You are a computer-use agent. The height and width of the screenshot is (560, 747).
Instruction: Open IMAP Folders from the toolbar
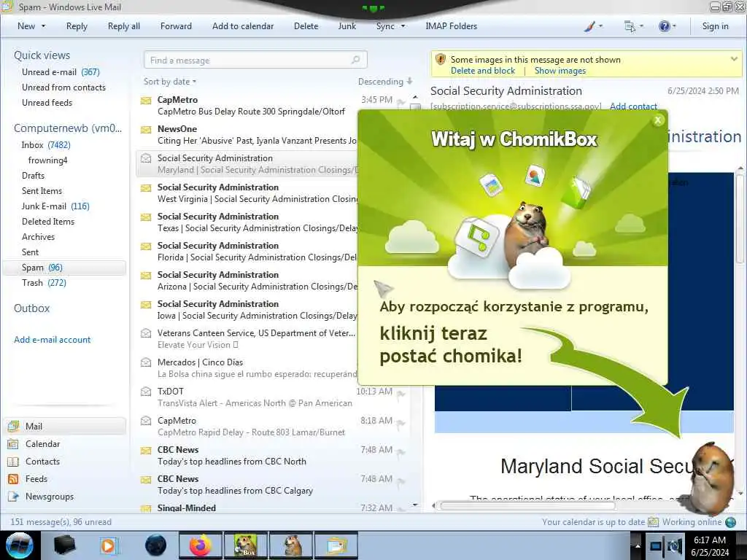click(451, 27)
